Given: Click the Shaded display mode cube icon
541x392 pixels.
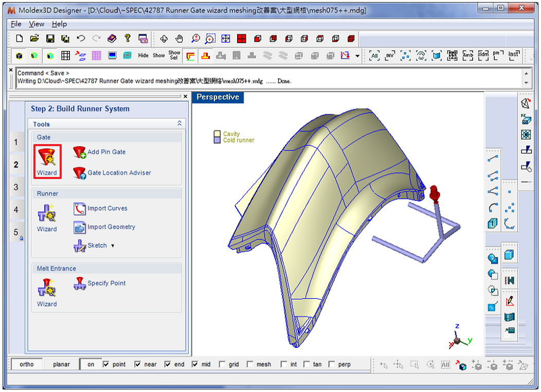Looking at the screenshot, I should click(x=20, y=56).
